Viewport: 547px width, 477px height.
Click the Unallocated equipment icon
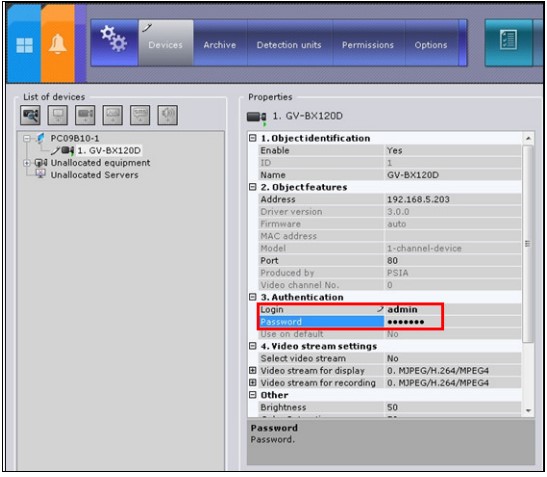[41, 163]
